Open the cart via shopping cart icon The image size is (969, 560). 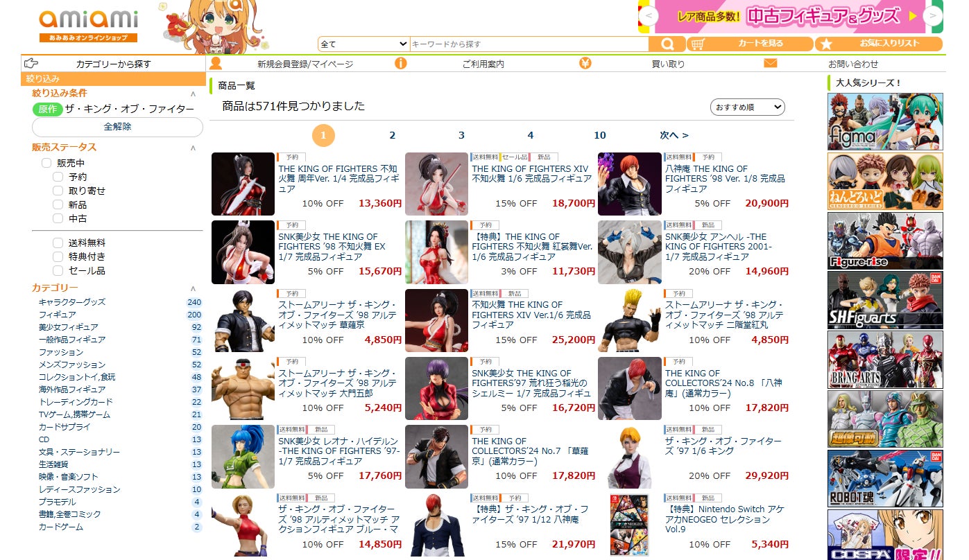click(x=699, y=44)
